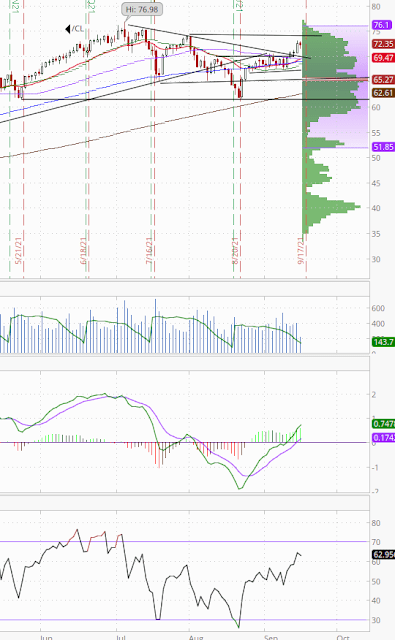Click the 9/17/21 expiration date marker
This screenshot has width=395, height=640.
coord(301,250)
